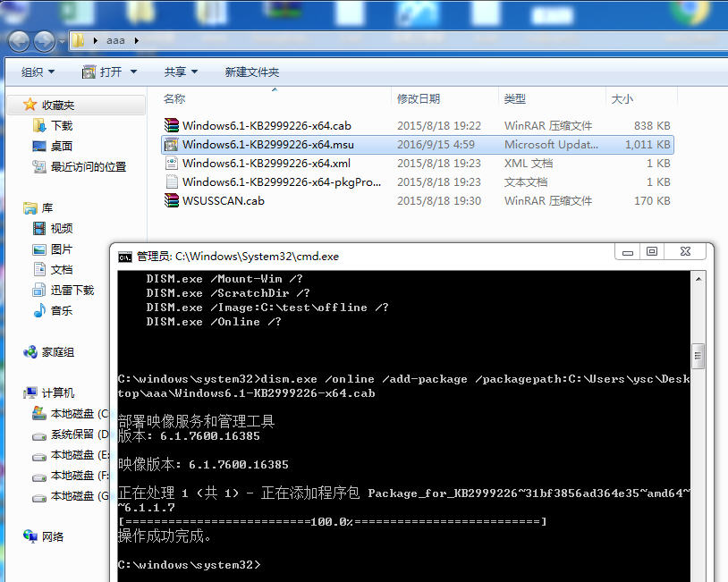Click the 170 KB size cell
This screenshot has height=582, width=728.
[x=652, y=200]
